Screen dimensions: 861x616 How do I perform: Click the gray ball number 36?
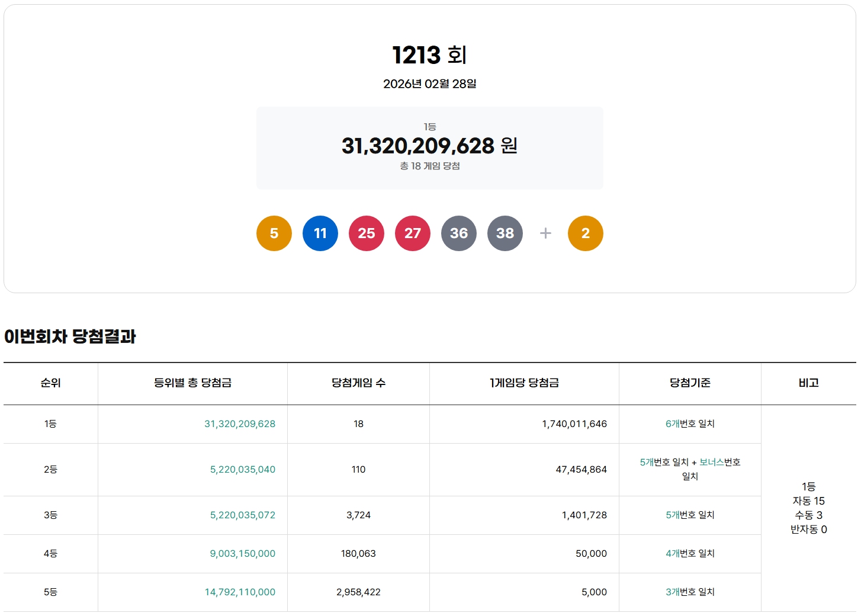(x=459, y=233)
